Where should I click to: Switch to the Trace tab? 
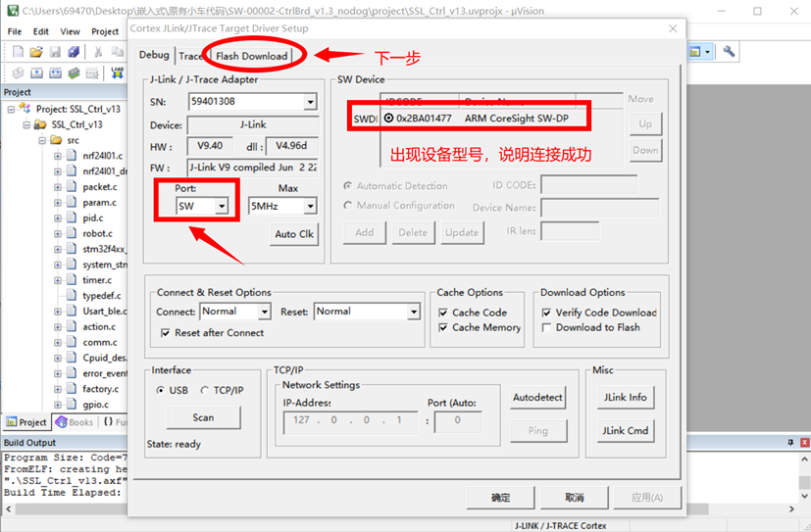point(191,56)
